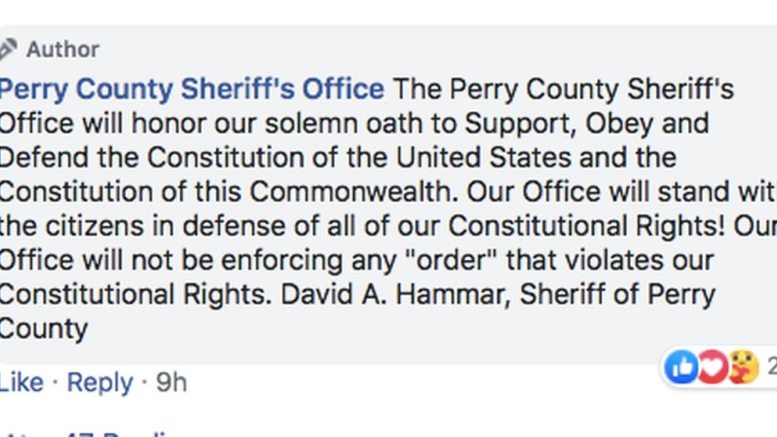Click the red heart reaction icon
Screen dimensions: 777x437
711,368
